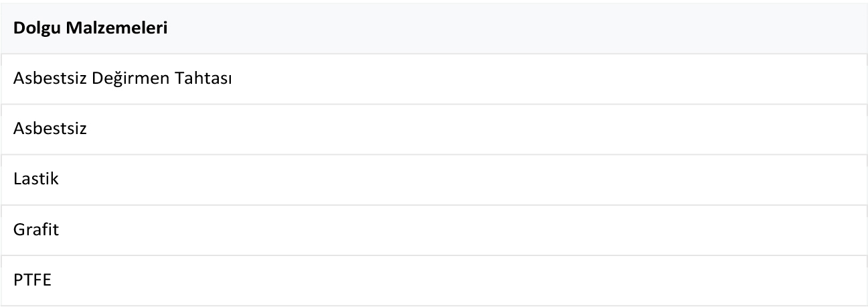The width and height of the screenshot is (868, 307).
Task: Select the "Lastik" table row
Action: tap(36, 180)
